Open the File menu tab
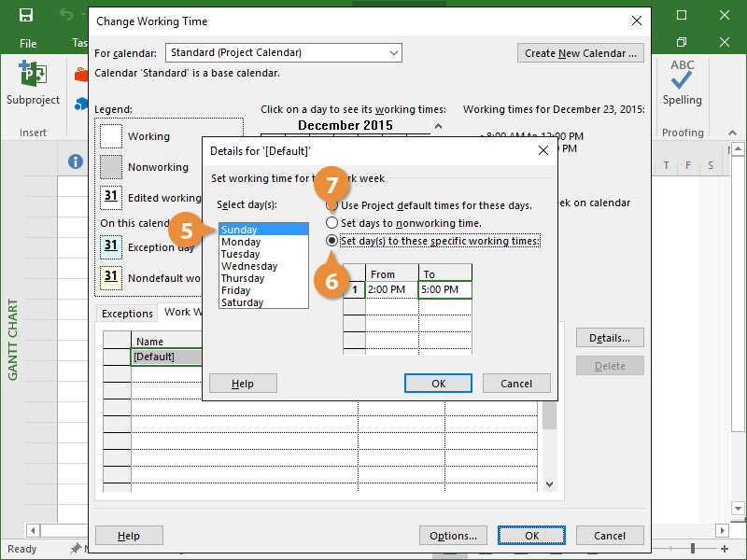The image size is (747, 560). 28,43
